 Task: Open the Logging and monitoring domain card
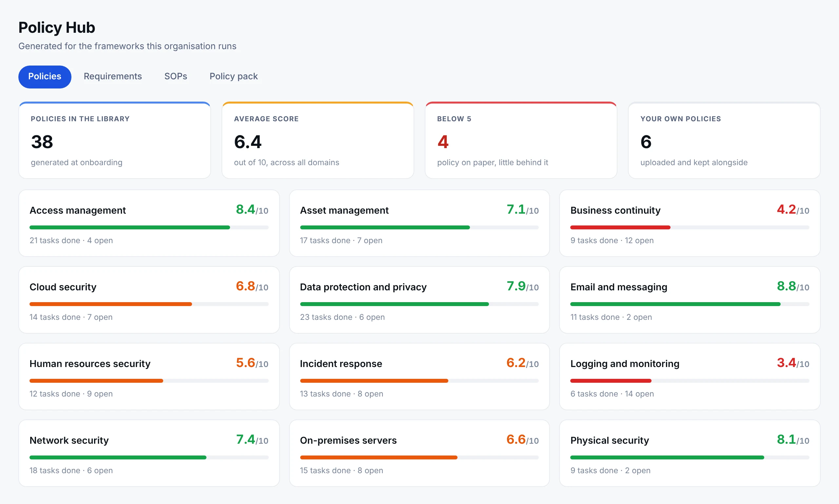coord(690,377)
